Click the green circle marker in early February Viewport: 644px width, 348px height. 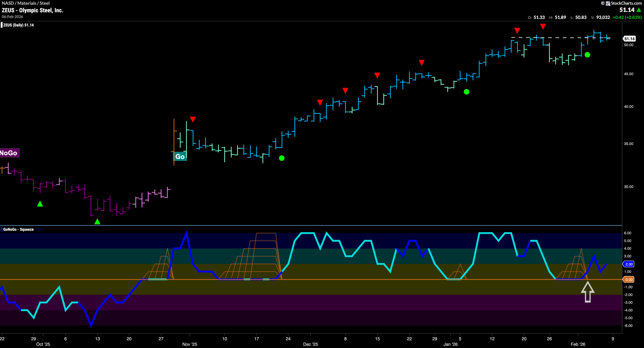[587, 55]
